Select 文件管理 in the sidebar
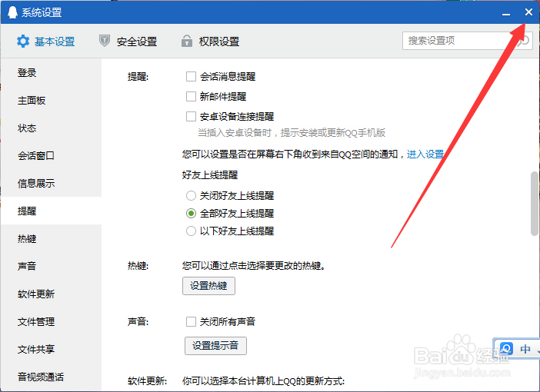The height and width of the screenshot is (392, 540). point(51,321)
